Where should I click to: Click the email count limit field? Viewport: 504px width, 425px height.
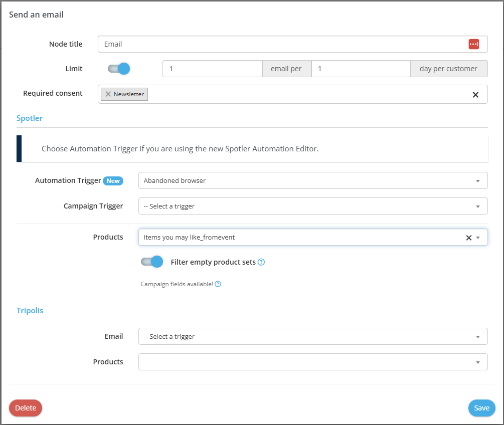[x=212, y=69]
